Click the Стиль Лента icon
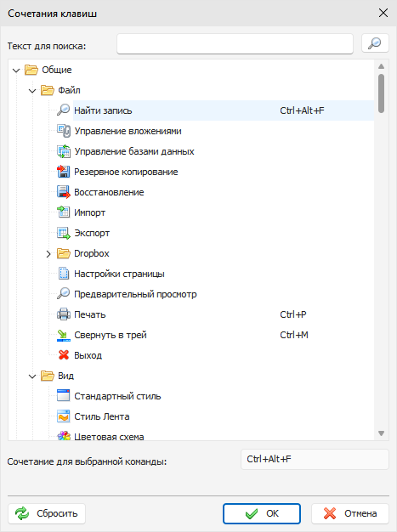Screen dimensions: 397x532 point(64,416)
